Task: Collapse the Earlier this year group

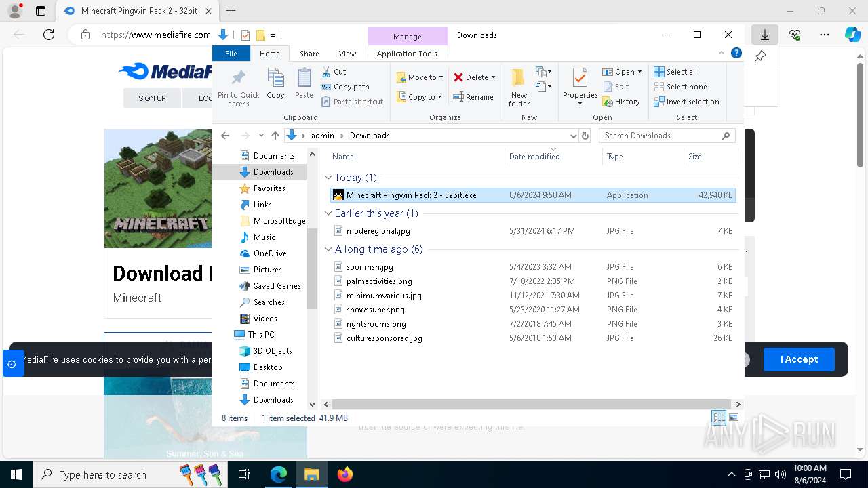Action: click(329, 213)
